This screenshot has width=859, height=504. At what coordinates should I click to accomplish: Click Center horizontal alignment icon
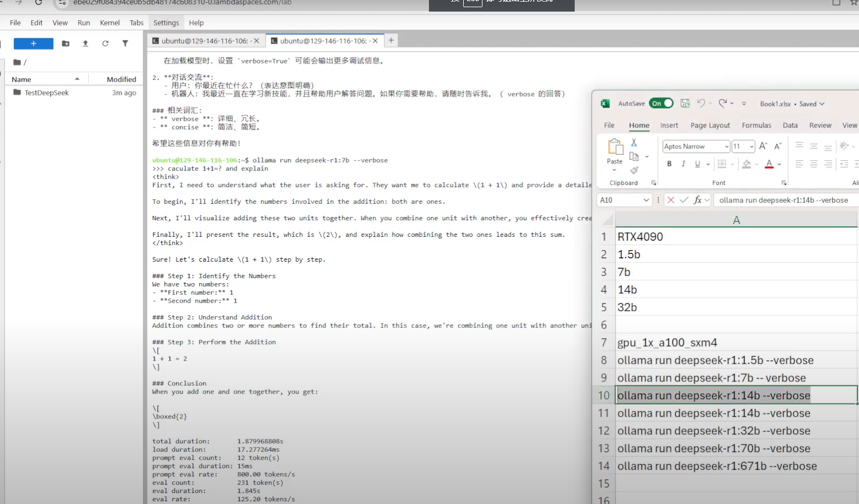coord(814,164)
